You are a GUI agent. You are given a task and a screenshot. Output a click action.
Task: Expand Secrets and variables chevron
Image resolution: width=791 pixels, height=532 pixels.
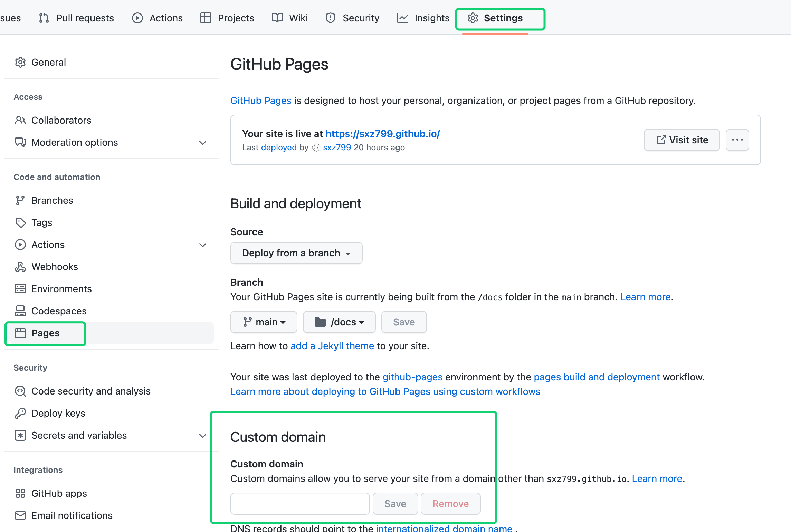coord(203,436)
